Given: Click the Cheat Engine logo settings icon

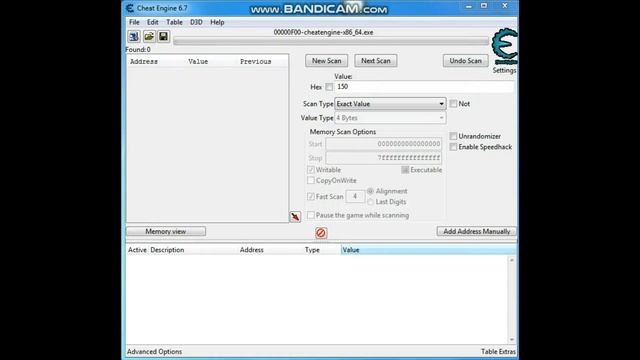Looking at the screenshot, I should (504, 46).
